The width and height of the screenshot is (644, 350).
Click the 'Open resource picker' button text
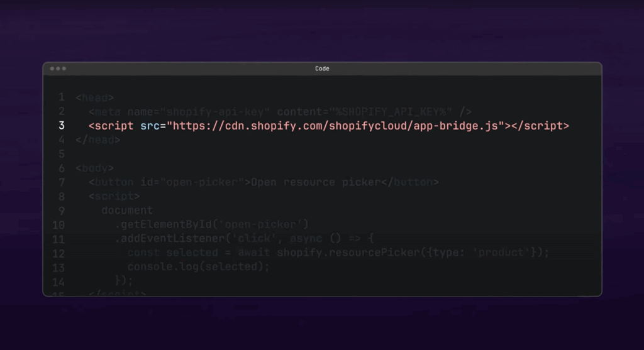(x=316, y=182)
